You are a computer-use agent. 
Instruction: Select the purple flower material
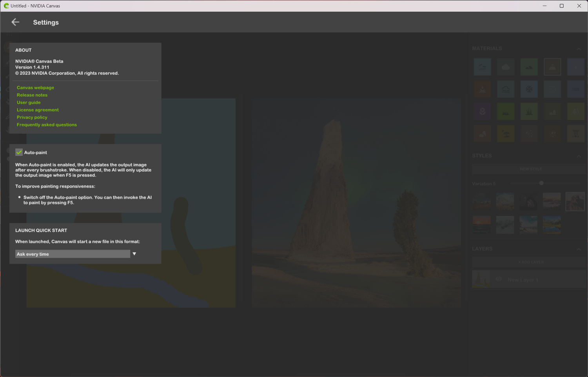click(x=482, y=112)
